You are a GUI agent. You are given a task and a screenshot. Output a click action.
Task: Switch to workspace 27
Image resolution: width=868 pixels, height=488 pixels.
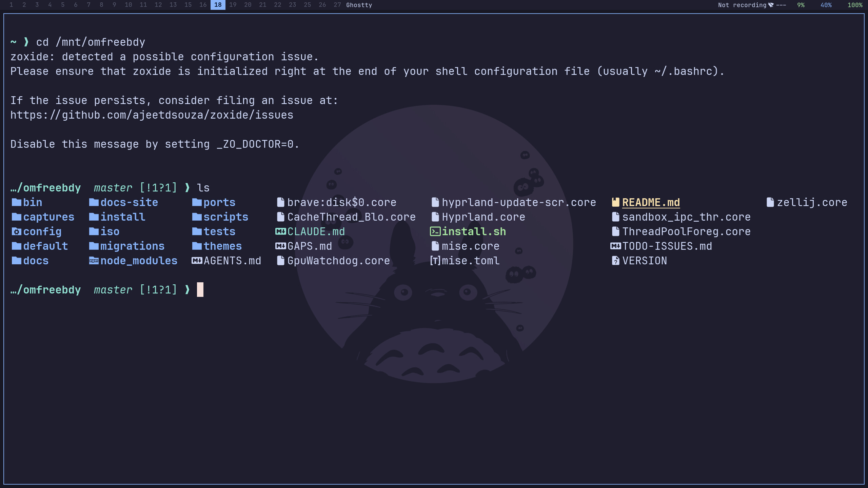pos(337,5)
